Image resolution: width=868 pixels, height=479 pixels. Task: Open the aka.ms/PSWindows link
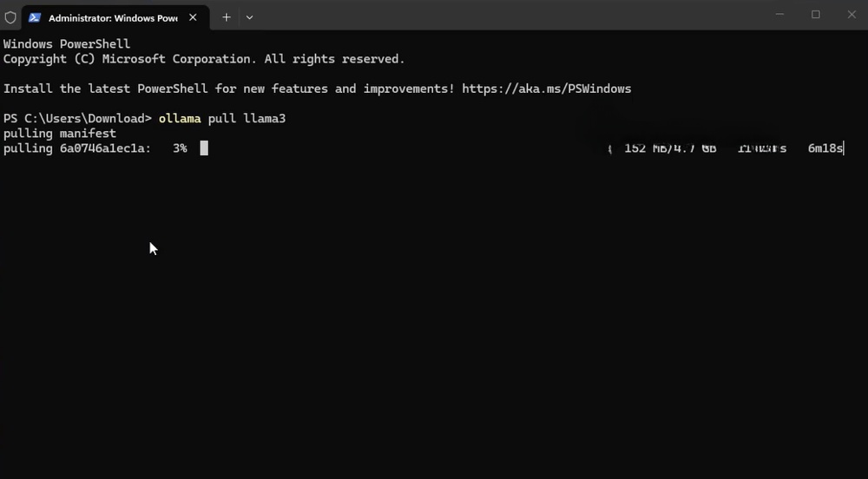tap(546, 89)
